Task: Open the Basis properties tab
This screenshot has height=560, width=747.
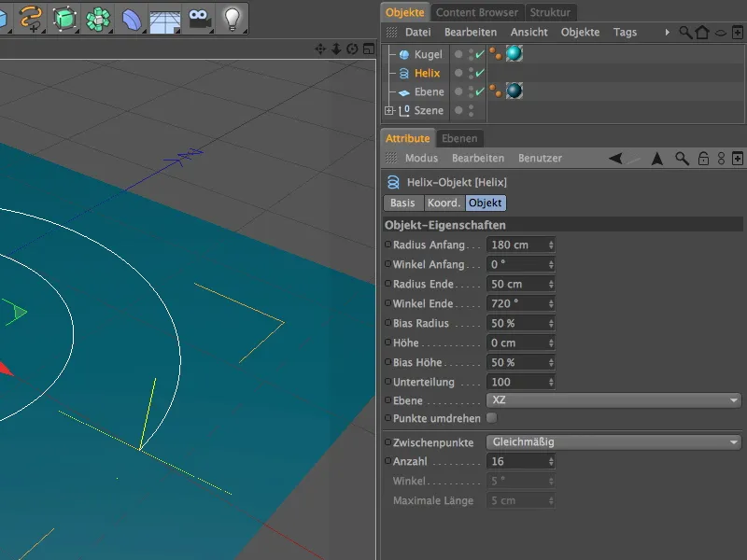Action: pyautogui.click(x=402, y=203)
